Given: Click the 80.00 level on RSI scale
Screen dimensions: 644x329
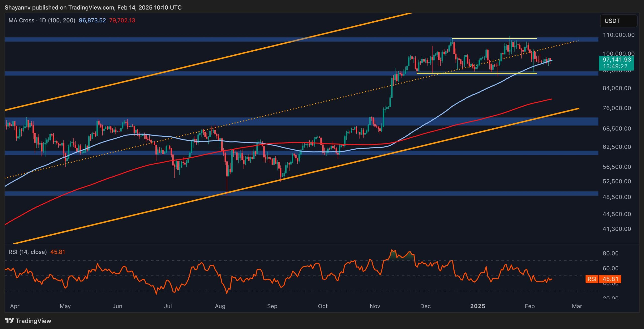Looking at the screenshot, I should (x=610, y=253).
